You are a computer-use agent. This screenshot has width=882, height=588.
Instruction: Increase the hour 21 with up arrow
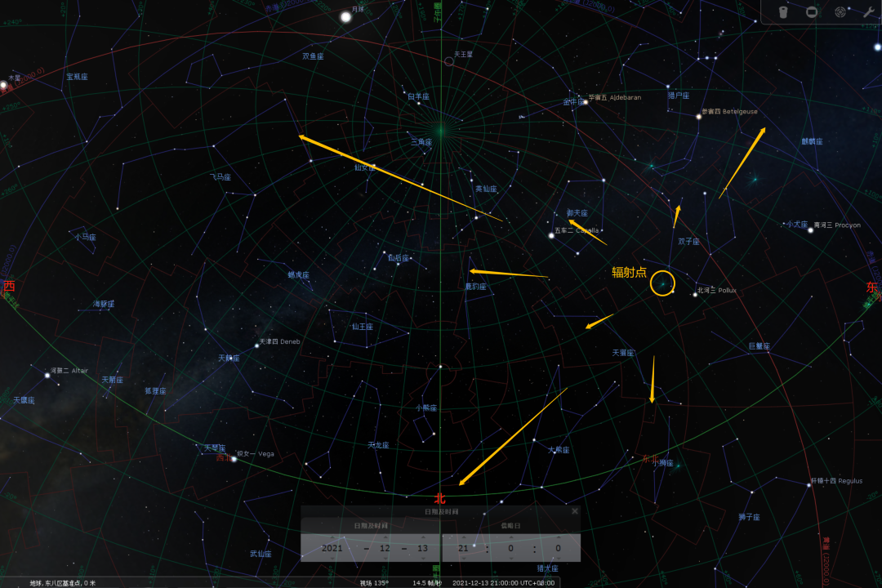click(x=464, y=537)
